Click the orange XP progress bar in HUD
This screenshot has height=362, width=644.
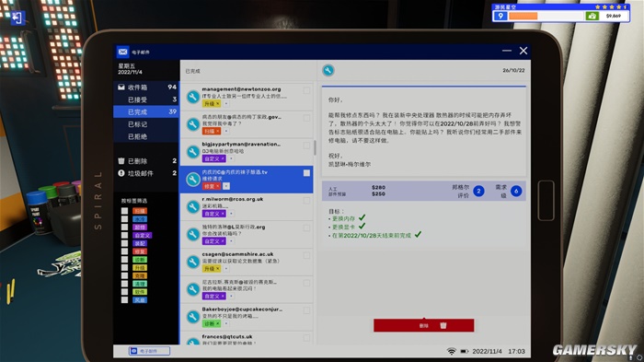pos(523,16)
